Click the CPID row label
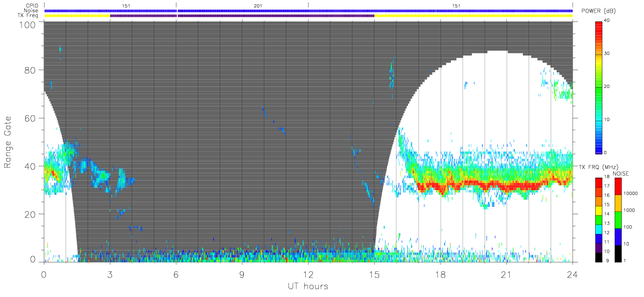The width and height of the screenshot is (644, 297). pos(32,6)
